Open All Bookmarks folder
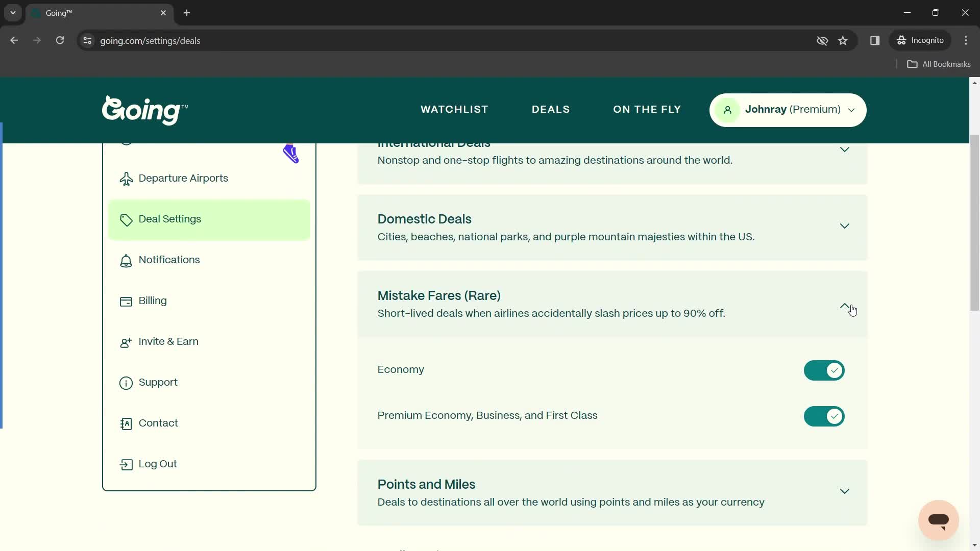Image resolution: width=980 pixels, height=551 pixels. tap(939, 64)
